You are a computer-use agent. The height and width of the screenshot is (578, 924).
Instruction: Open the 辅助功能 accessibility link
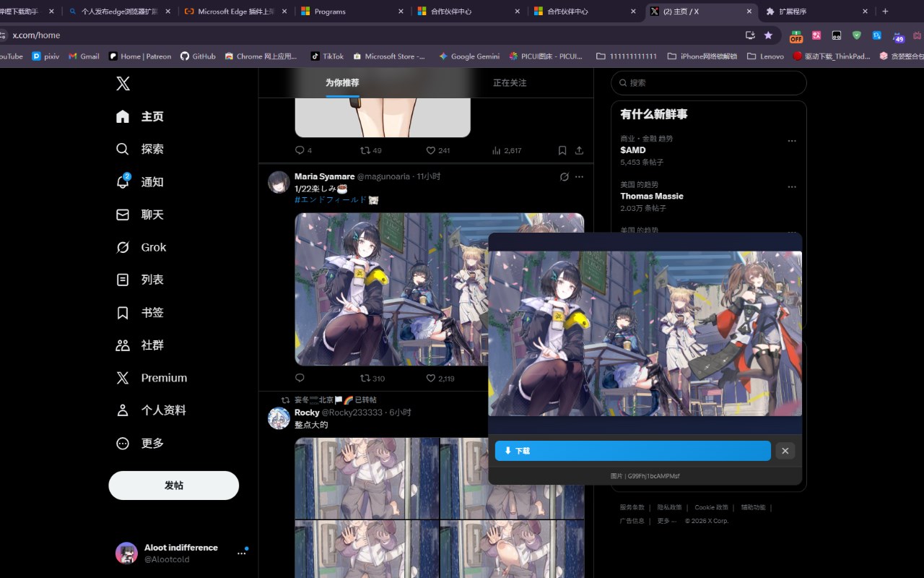click(x=753, y=507)
